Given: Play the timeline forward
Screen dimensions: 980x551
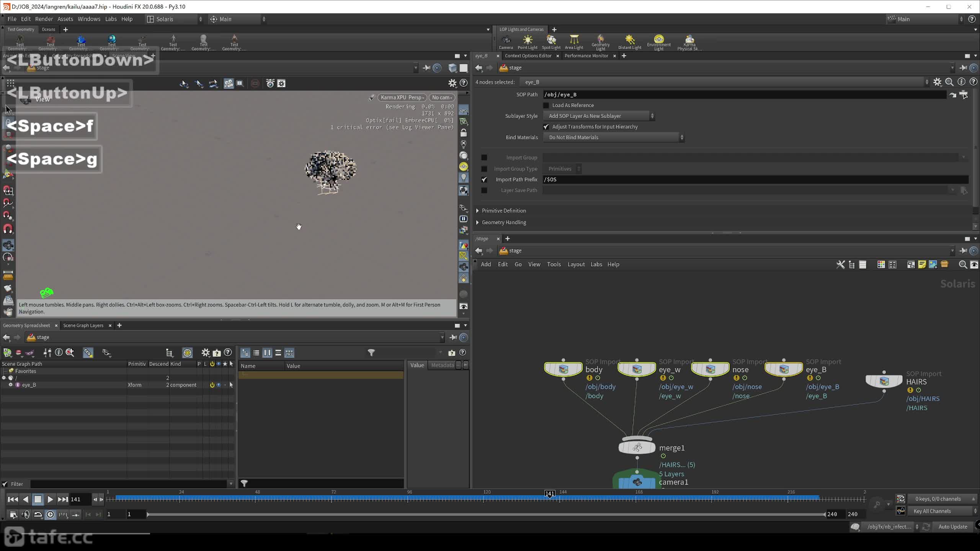Looking at the screenshot, I should [x=50, y=499].
